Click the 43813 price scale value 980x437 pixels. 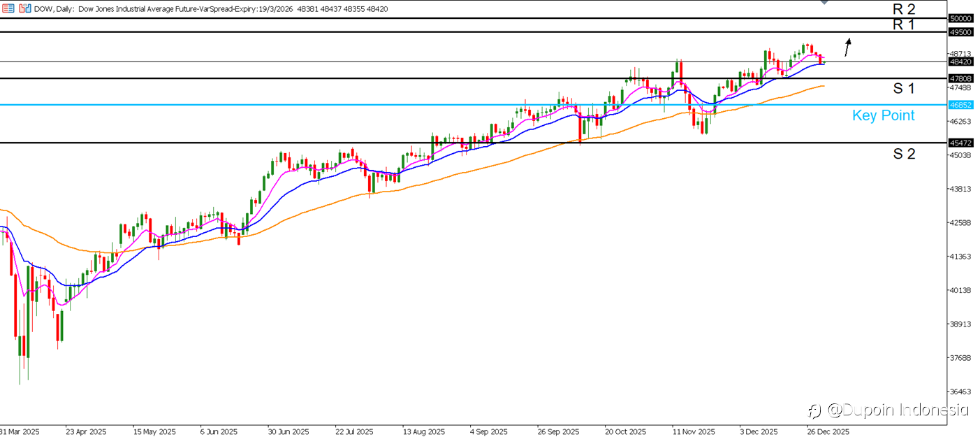[x=961, y=189]
